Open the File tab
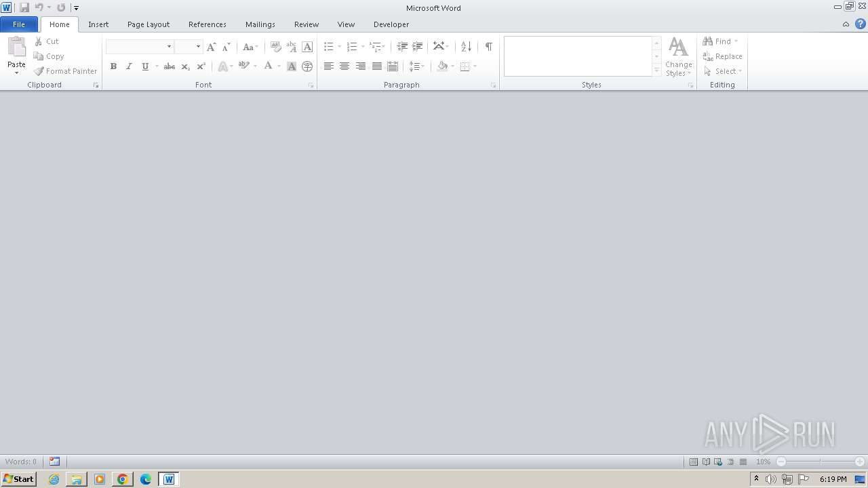 [x=19, y=24]
